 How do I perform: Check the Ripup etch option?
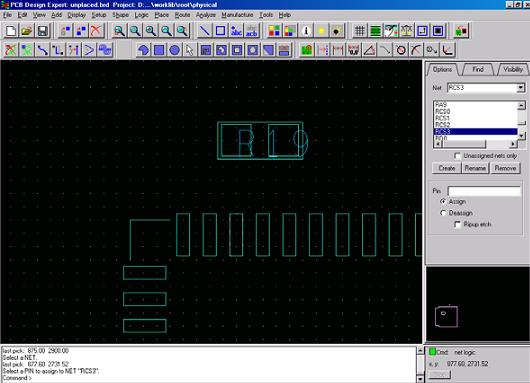[457, 224]
